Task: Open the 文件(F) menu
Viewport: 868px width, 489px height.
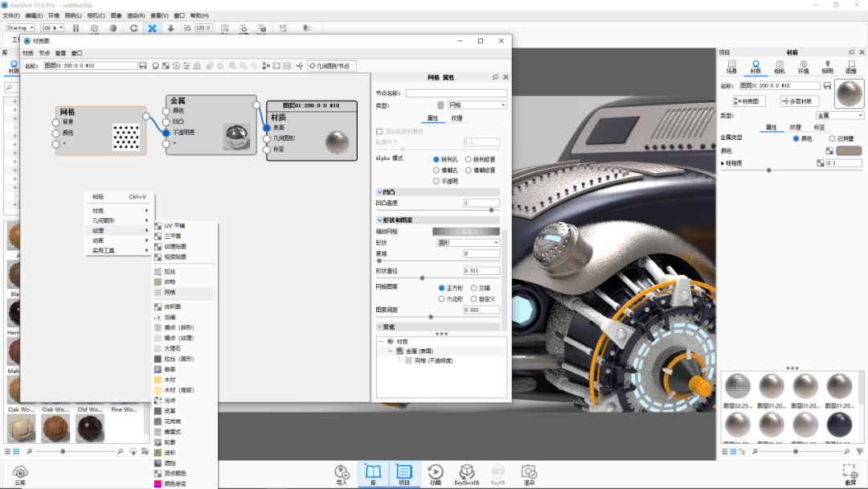Action: 11,15
